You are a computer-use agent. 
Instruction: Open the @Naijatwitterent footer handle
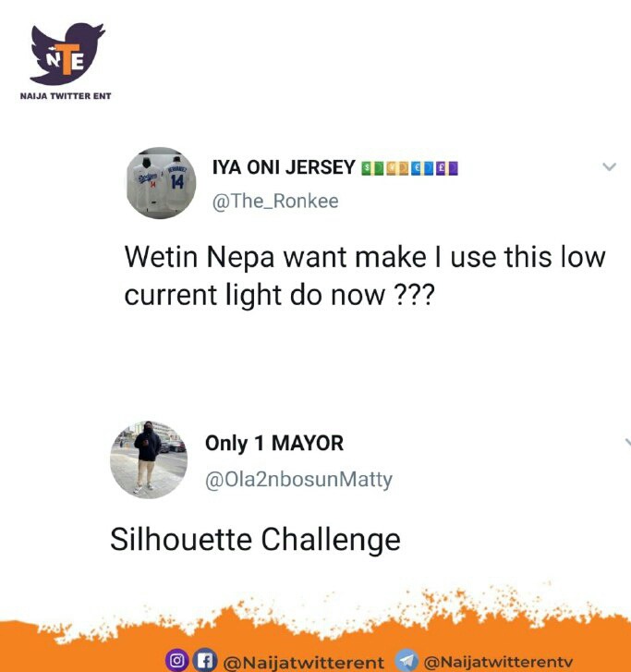(x=304, y=662)
